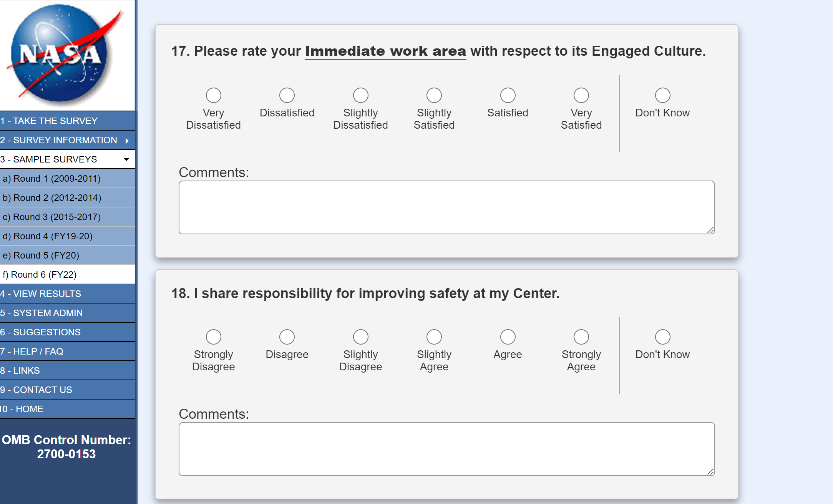Go to View Results menu item
The image size is (833, 504).
(41, 294)
